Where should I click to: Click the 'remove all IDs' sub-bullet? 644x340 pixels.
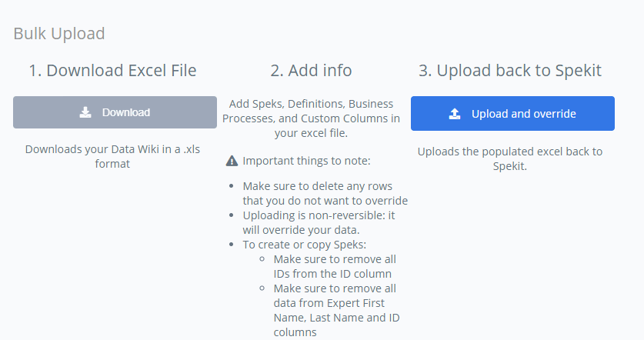[x=335, y=266]
